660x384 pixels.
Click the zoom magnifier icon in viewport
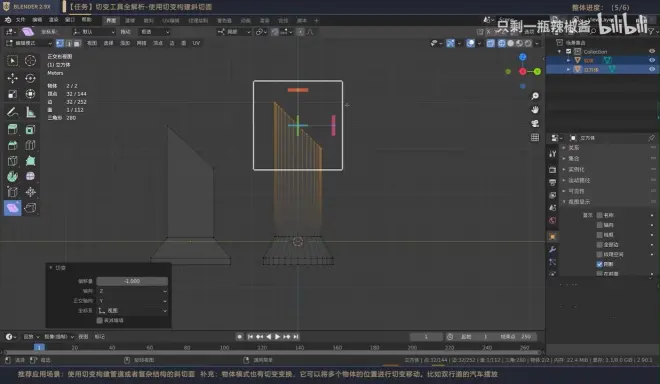pos(535,96)
